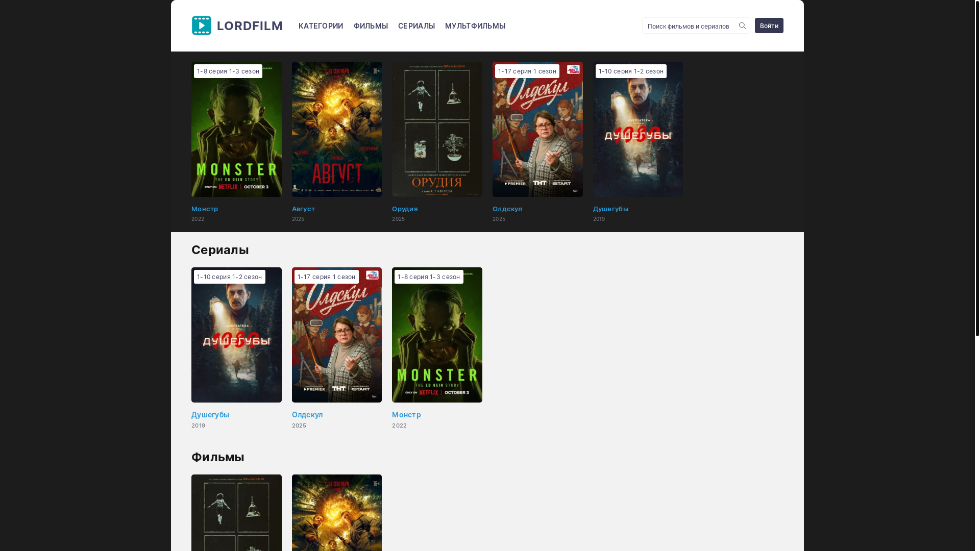This screenshot has width=980, height=551.
Task: Click the Август title link
Action: (303, 209)
